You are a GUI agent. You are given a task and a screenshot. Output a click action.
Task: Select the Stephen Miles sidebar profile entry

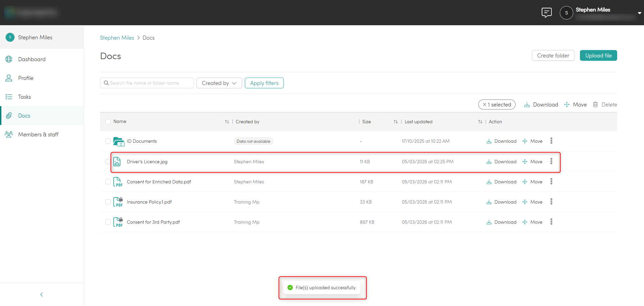coord(42,37)
